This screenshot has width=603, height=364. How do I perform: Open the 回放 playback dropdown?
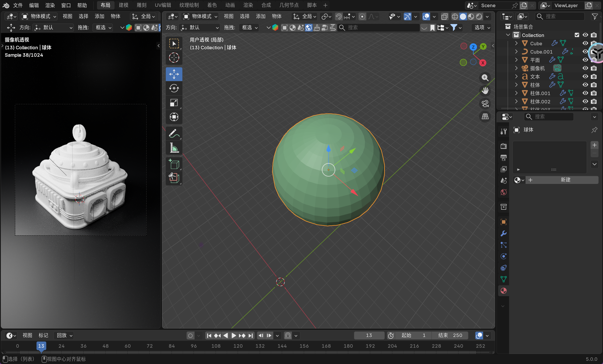(64, 335)
